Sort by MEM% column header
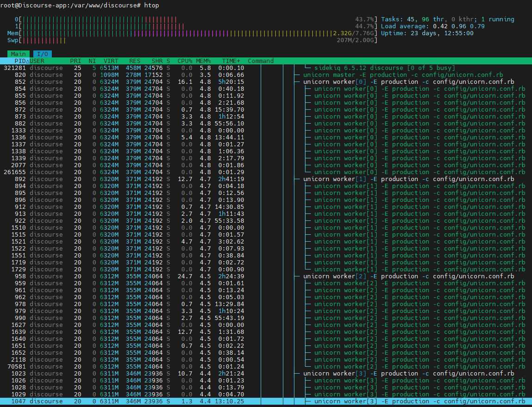This screenshot has width=532, height=407. [203, 61]
